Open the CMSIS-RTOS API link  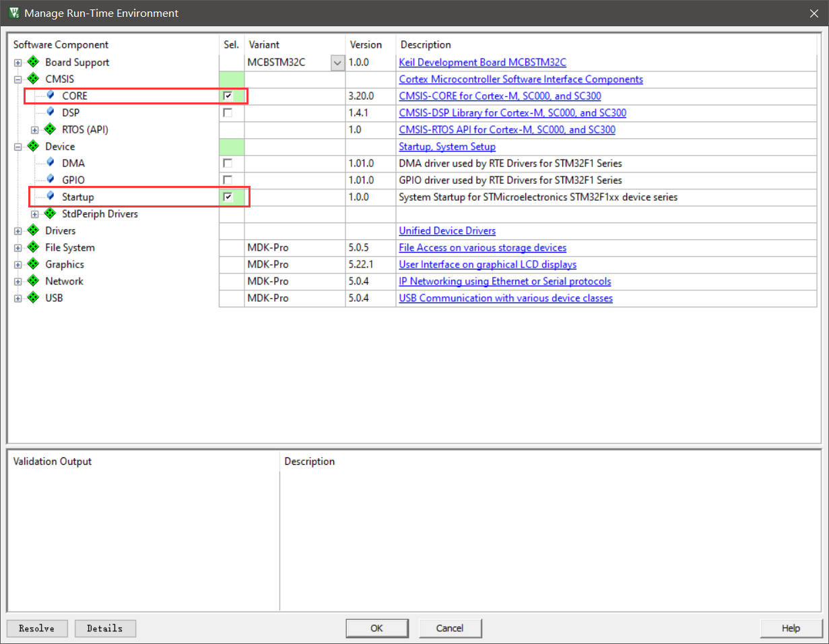coord(507,129)
